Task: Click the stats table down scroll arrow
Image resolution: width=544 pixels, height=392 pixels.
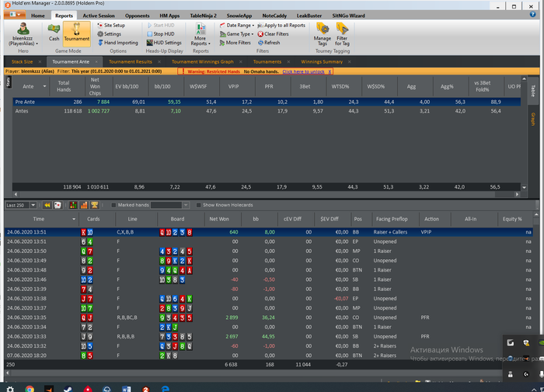Action: click(x=525, y=188)
